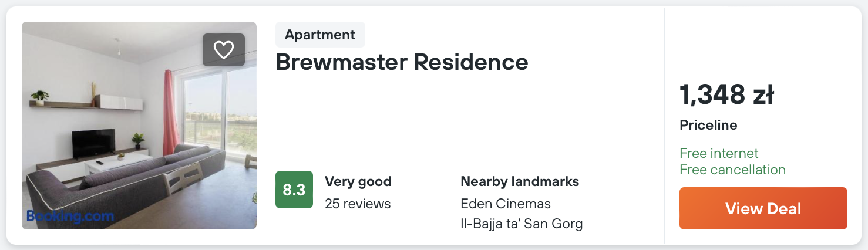Click the Free internet amenity text
Viewport: 868px width, 250px height.
pyautogui.click(x=719, y=153)
